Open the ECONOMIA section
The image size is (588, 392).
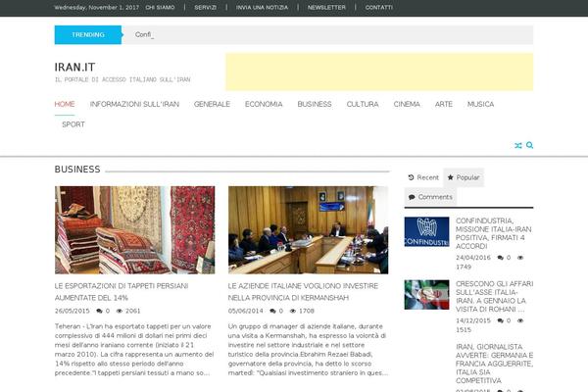[x=264, y=104]
